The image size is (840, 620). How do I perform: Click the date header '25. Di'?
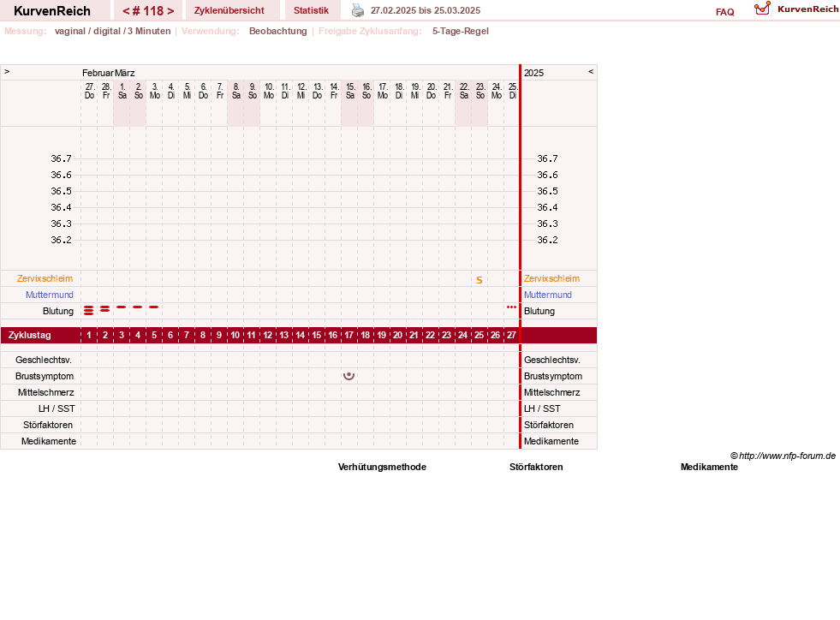coord(513,91)
